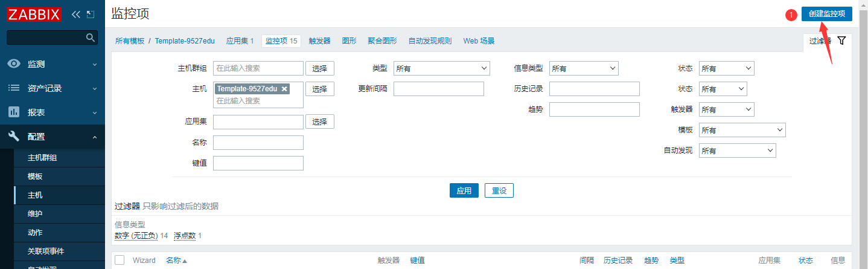Image resolution: width=868 pixels, height=269 pixels.
Task: Open 维护 in the sidebar
Action: tap(35, 214)
